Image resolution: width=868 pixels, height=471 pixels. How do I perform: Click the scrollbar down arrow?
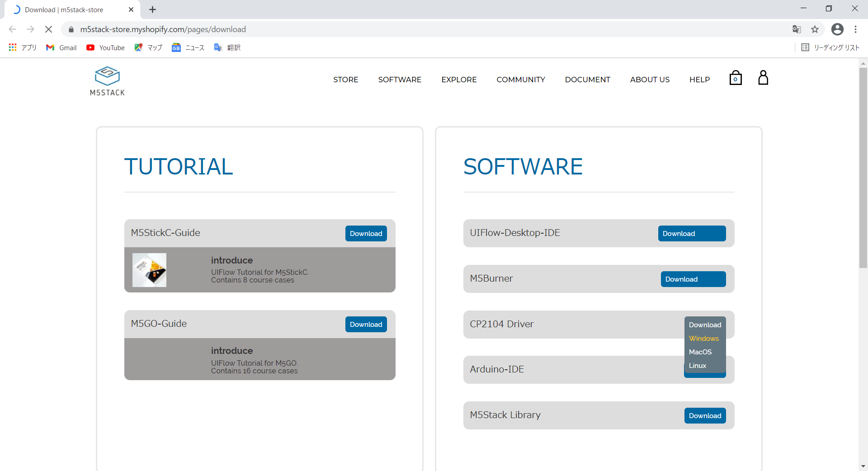(863, 466)
